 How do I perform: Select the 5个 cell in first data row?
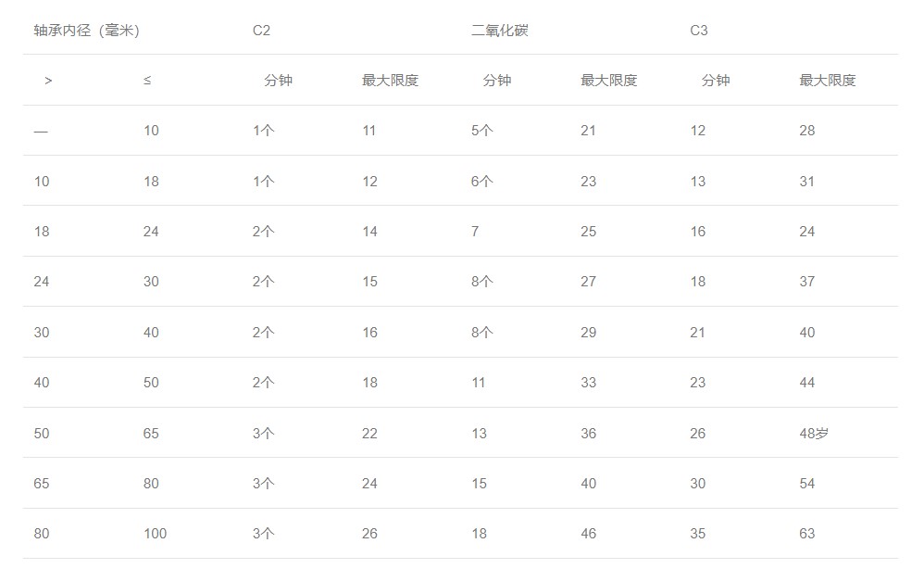[x=482, y=131]
